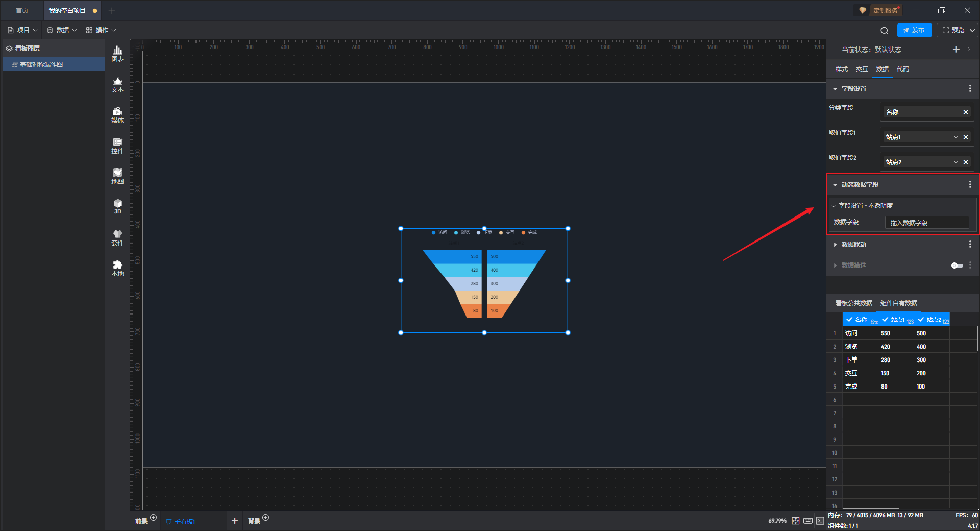
Task: Open the 文本 text components panel
Action: click(x=117, y=84)
